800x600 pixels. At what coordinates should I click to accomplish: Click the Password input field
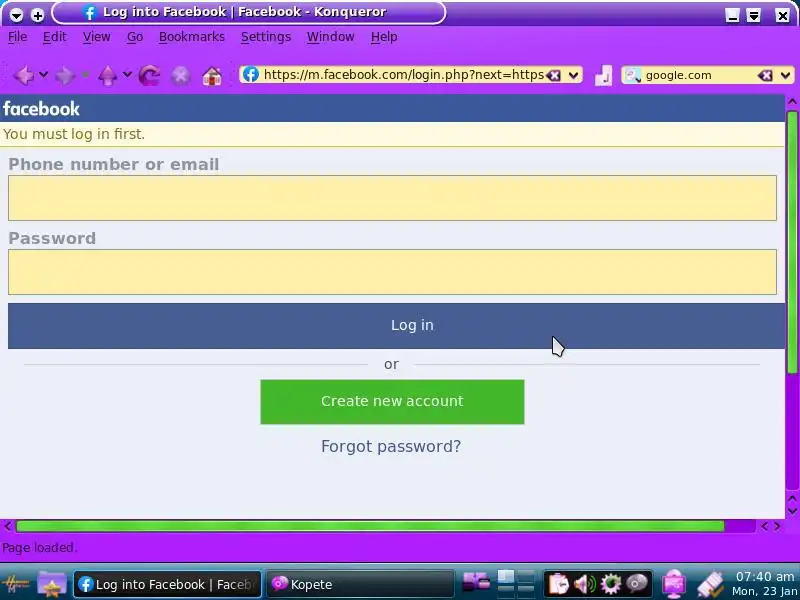392,272
